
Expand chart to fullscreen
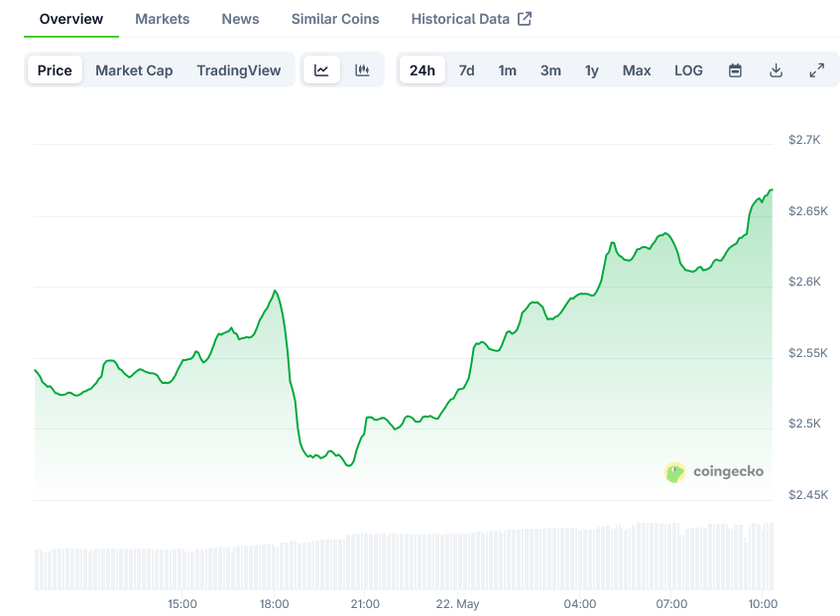click(816, 70)
